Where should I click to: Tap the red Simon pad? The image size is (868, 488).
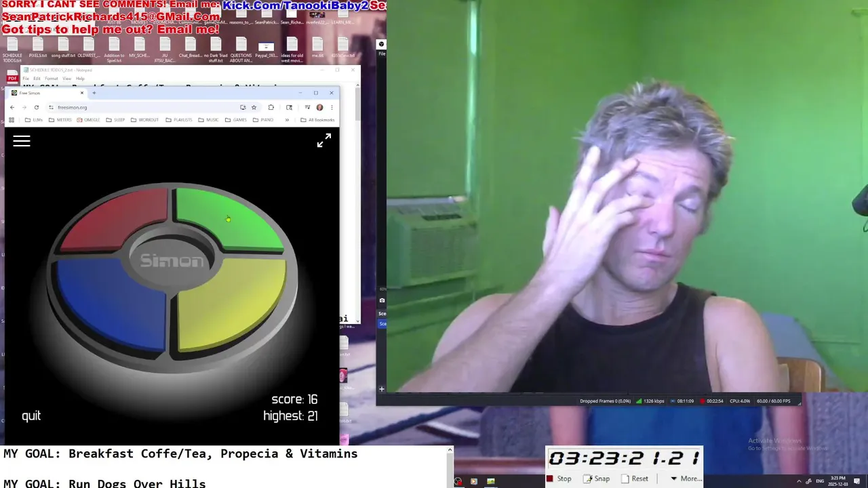point(115,218)
